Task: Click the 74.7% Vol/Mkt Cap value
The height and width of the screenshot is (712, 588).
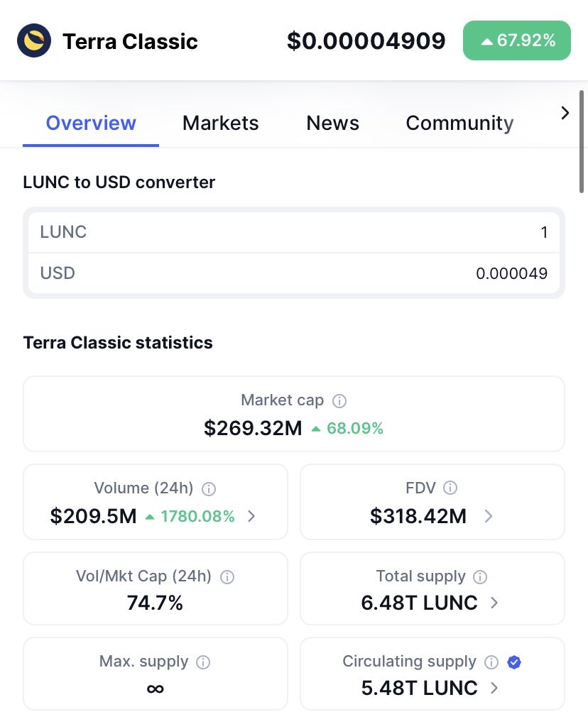Action: tap(155, 603)
